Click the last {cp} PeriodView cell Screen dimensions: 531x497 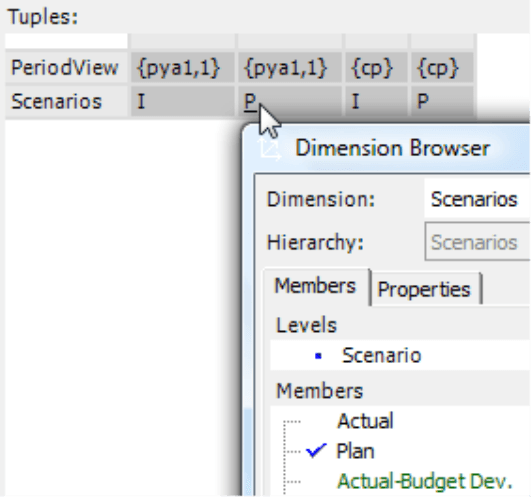tap(442, 67)
